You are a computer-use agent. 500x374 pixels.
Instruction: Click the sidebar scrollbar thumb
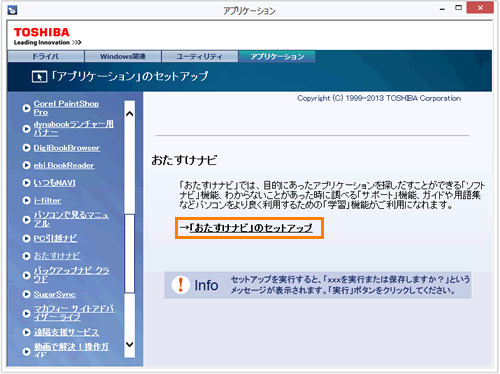pyautogui.click(x=130, y=253)
